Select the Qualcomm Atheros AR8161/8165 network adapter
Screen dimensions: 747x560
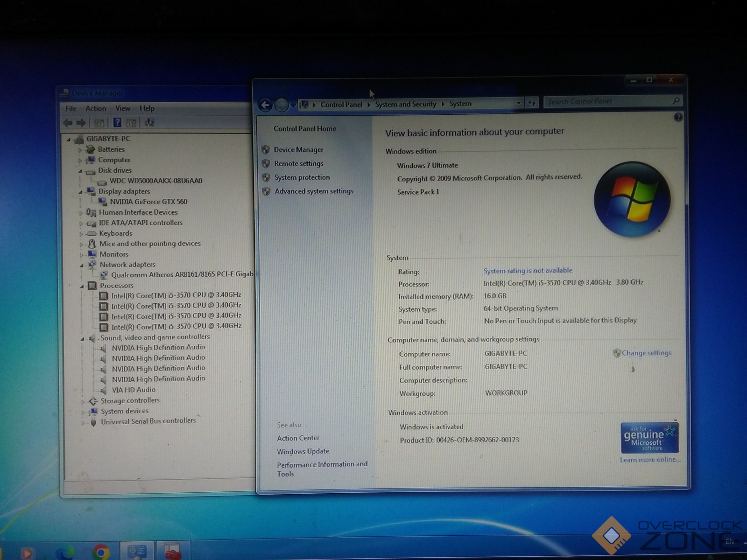click(x=182, y=274)
